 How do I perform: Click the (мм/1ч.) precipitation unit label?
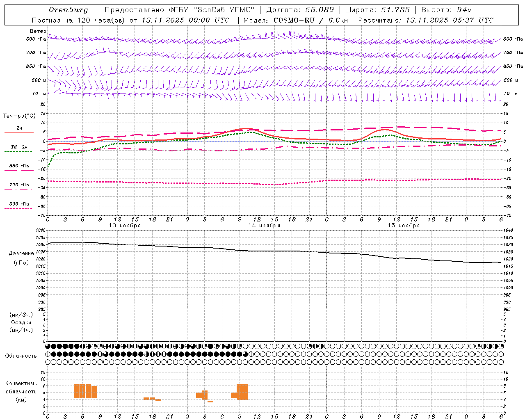coord(21,330)
